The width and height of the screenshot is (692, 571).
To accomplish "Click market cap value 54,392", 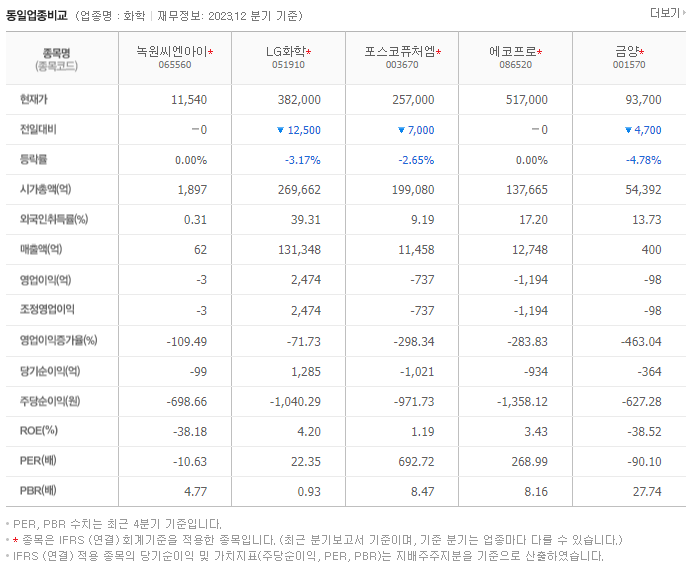I will point(643,190).
